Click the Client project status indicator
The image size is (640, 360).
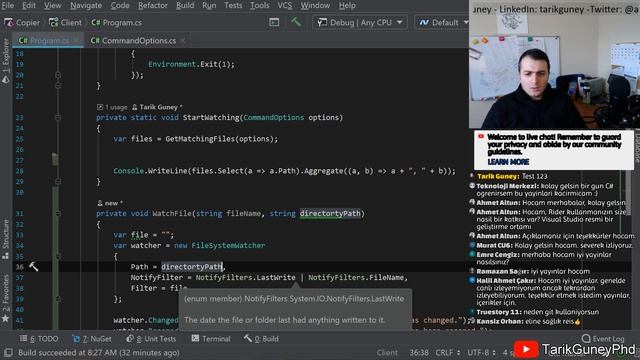(x=387, y=353)
